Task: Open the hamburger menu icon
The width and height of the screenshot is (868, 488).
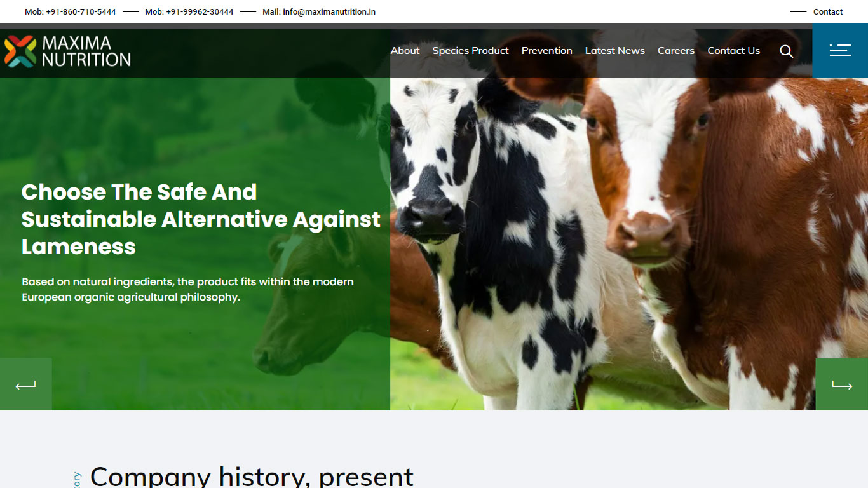Action: (840, 50)
